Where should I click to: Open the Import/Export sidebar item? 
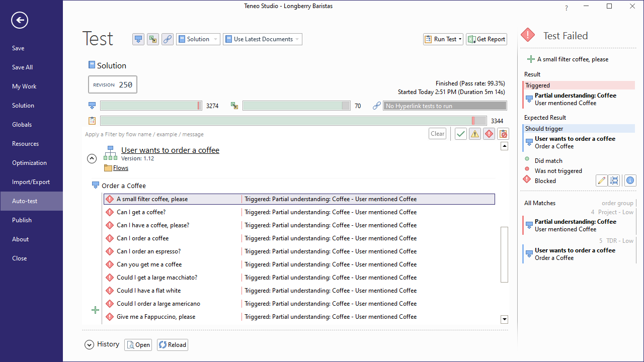coord(31,182)
